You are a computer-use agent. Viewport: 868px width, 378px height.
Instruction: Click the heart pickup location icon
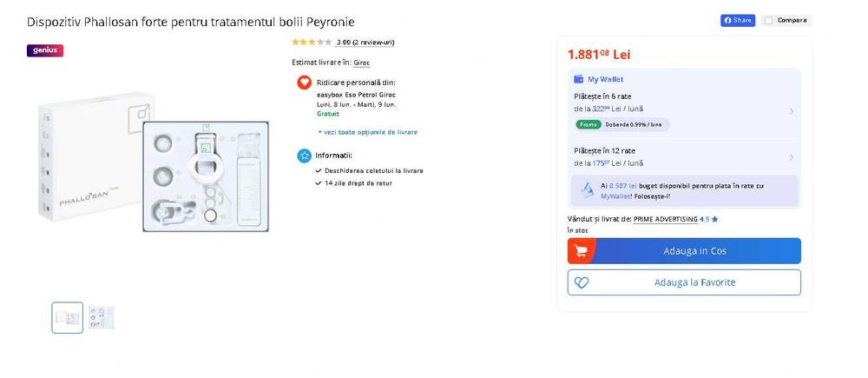(304, 82)
